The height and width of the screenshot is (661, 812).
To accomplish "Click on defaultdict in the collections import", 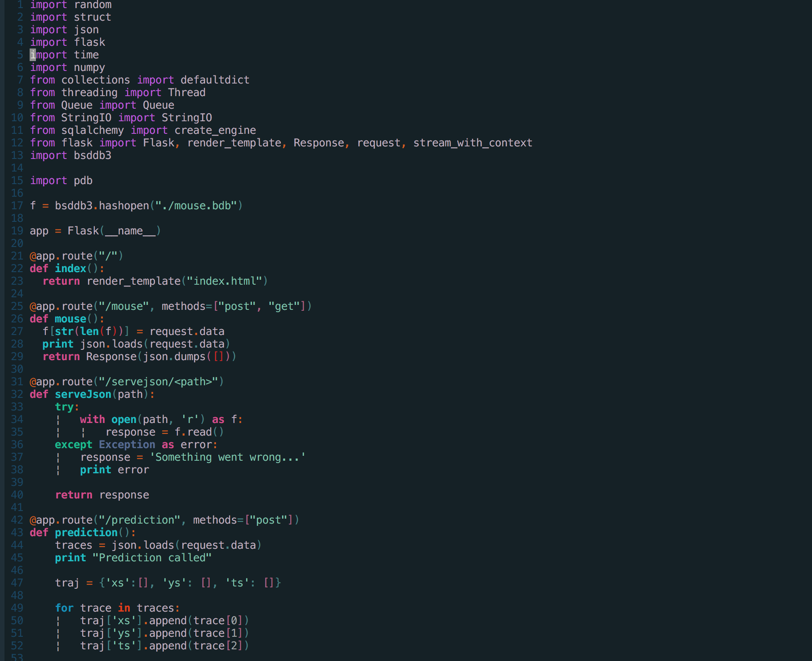I will [215, 80].
